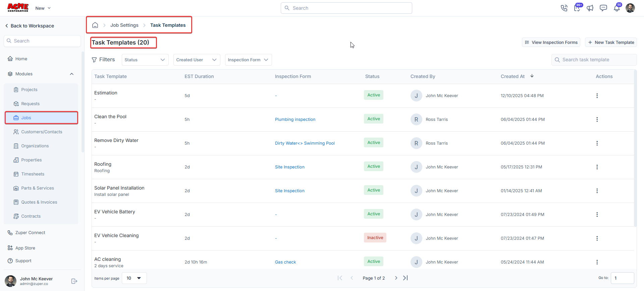This screenshot has width=644, height=291.
Task: Go Back to Workspace
Action: (30, 26)
